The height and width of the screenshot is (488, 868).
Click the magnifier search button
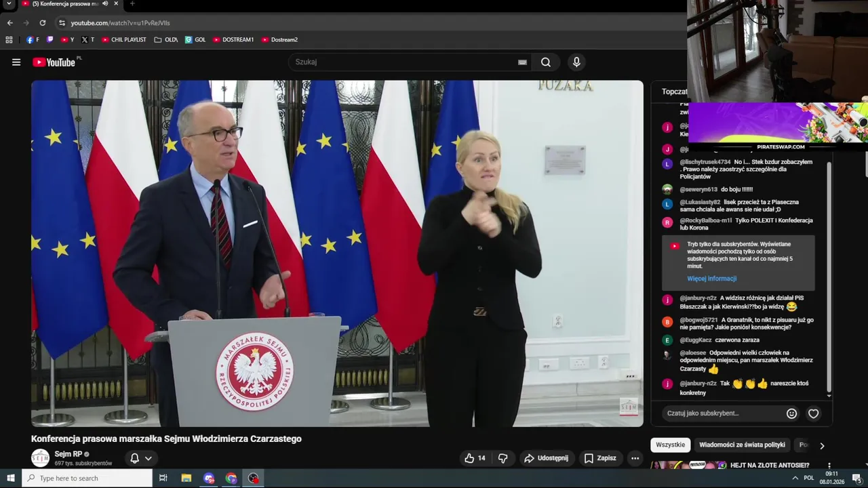[x=546, y=62]
